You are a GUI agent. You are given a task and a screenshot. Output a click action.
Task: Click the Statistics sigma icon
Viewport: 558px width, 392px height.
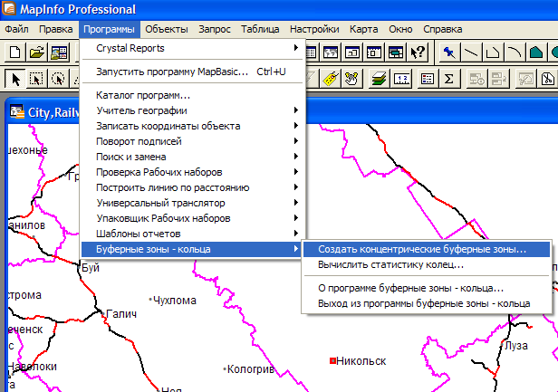tap(448, 78)
